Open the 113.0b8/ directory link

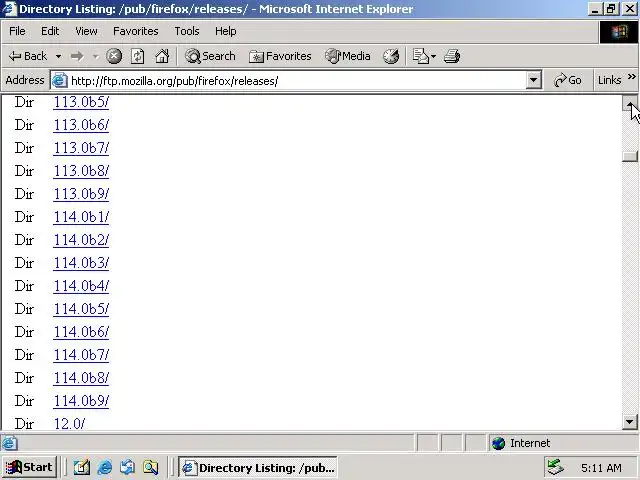[x=81, y=171]
